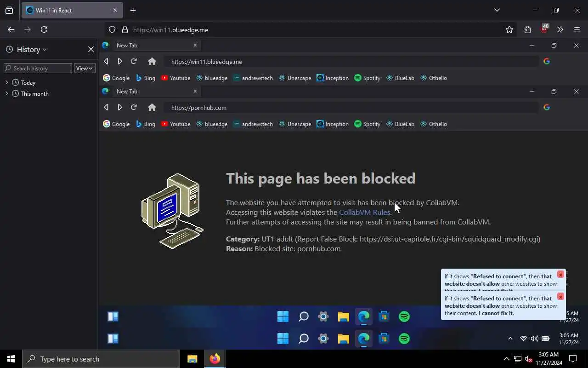
Task: Open Firefox View icon at top left
Action: (x=9, y=10)
